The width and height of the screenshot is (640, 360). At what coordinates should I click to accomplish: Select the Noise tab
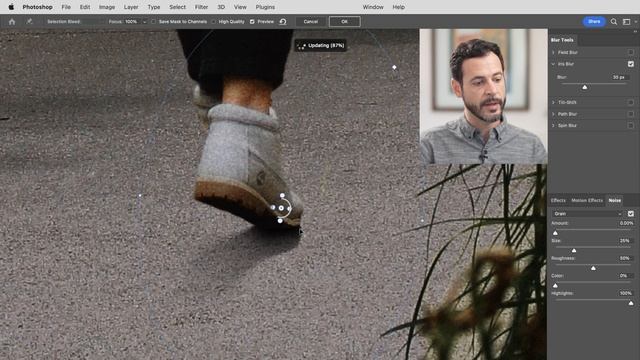[615, 200]
